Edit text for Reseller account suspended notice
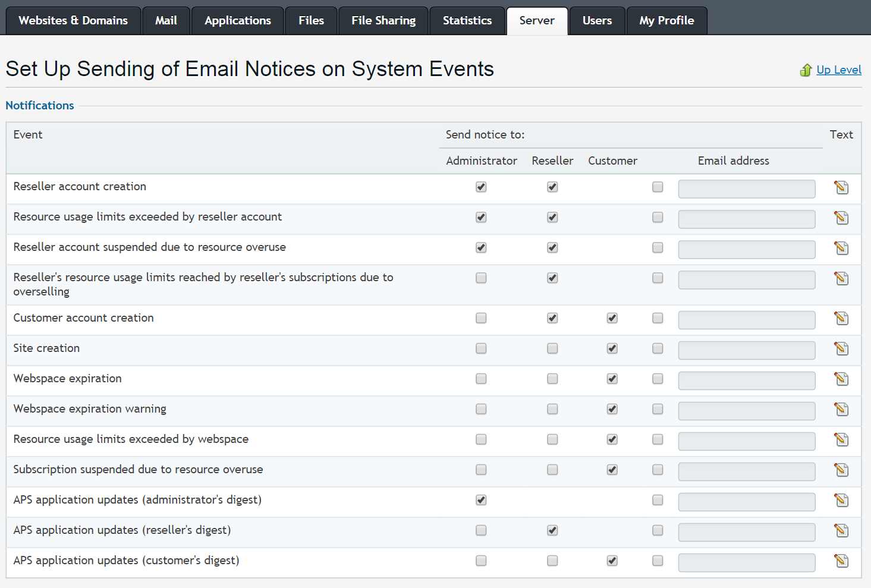871x588 pixels. pyautogui.click(x=841, y=248)
